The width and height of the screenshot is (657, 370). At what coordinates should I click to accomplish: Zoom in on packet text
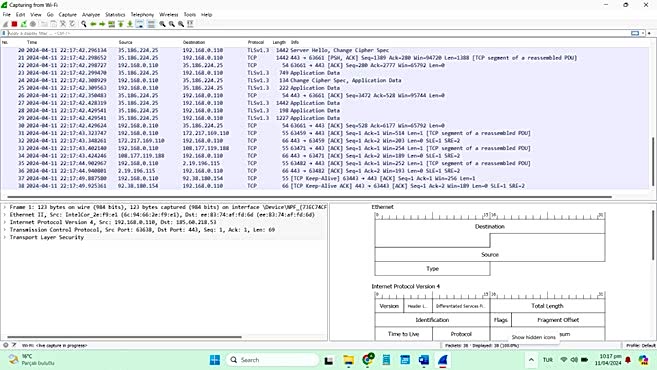pos(162,24)
